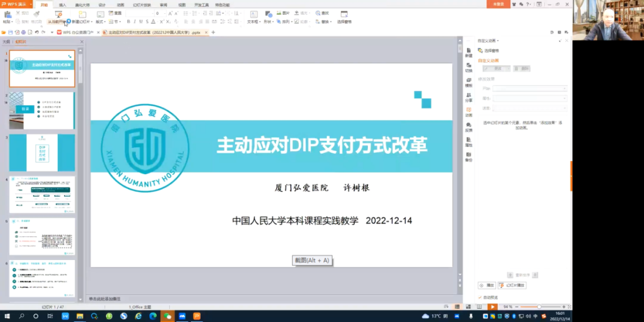Open the WPS 演示 application menu

pos(17,4)
